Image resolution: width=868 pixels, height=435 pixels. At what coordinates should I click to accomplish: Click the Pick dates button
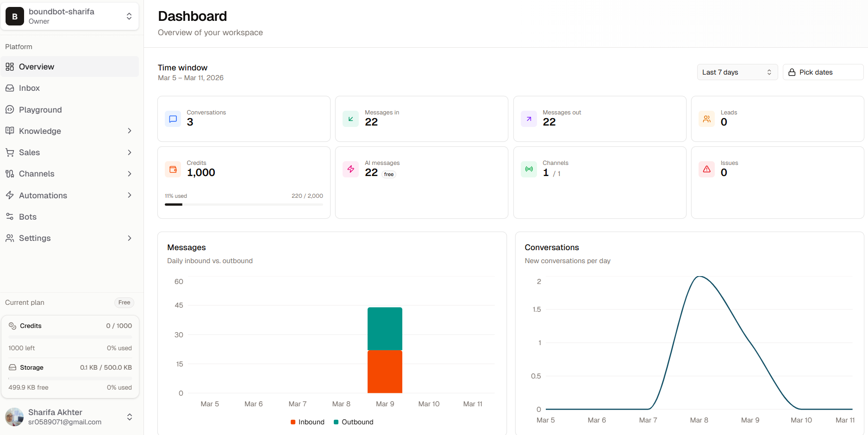click(823, 72)
